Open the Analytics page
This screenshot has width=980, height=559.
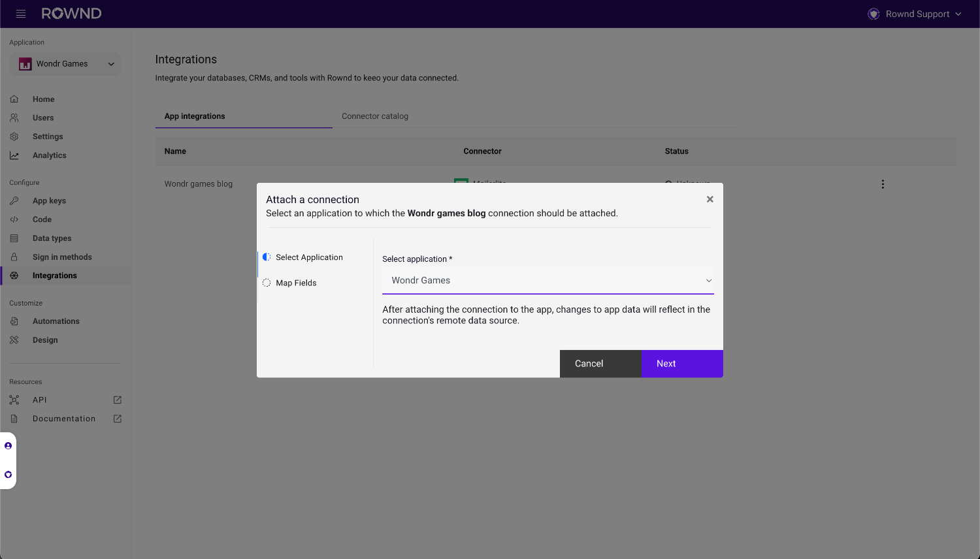(x=50, y=155)
